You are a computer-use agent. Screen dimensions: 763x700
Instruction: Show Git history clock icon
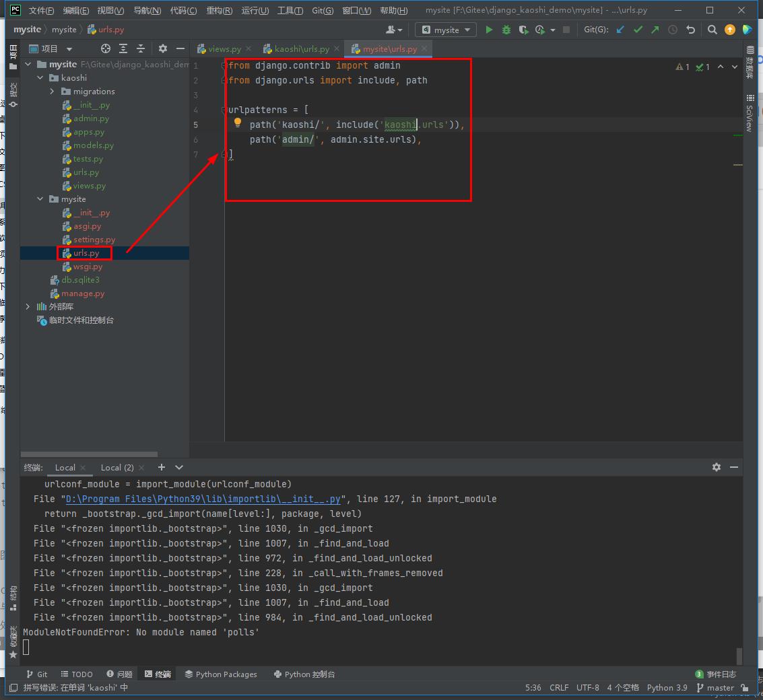tap(673, 30)
